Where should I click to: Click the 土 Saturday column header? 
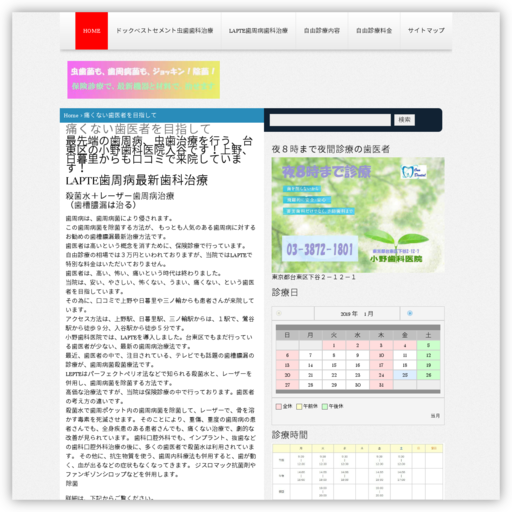pos(428,335)
